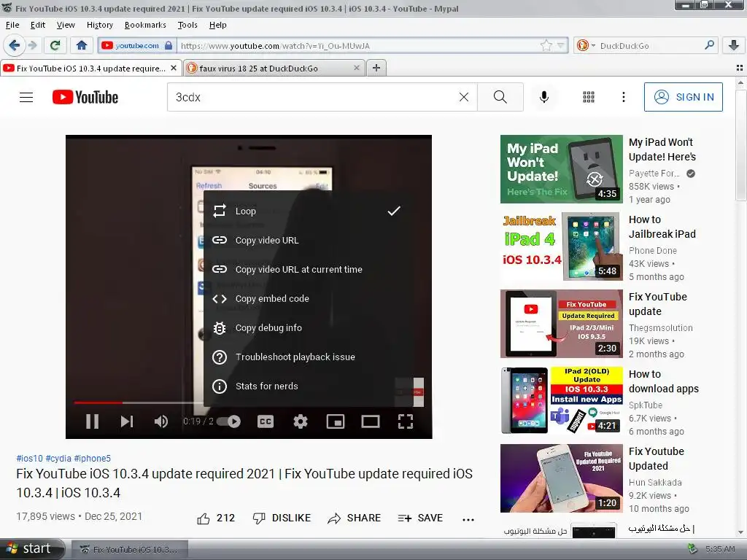This screenshot has height=560, width=747.
Task: Select Copy embed code
Action: [307, 298]
